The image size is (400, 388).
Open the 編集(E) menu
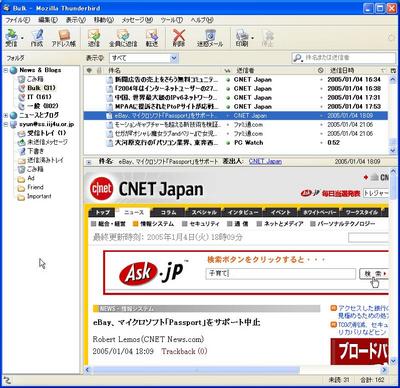pyautogui.click(x=48, y=20)
